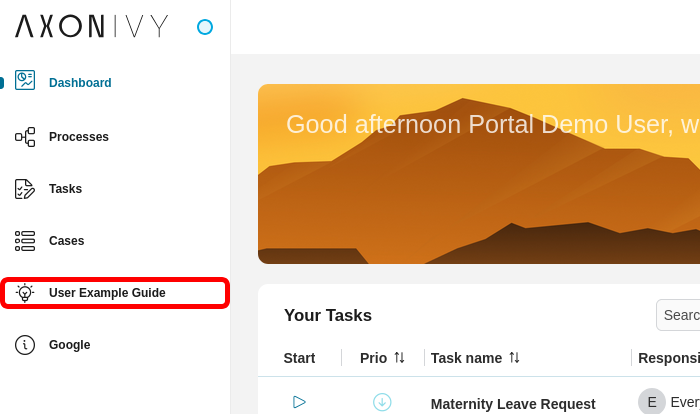
Task: Click the User Example Guide lightbulb icon
Action: pos(25,293)
